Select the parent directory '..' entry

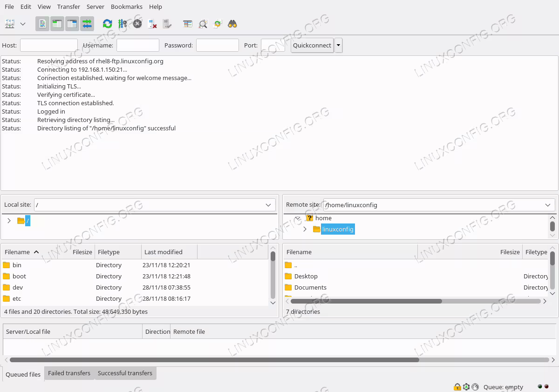[x=416, y=265]
